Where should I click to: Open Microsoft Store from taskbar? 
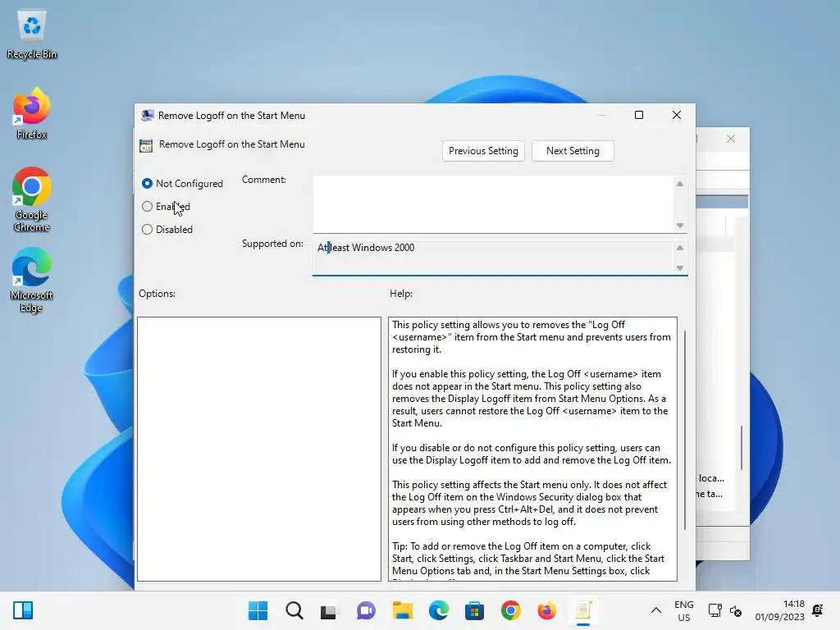point(474,610)
